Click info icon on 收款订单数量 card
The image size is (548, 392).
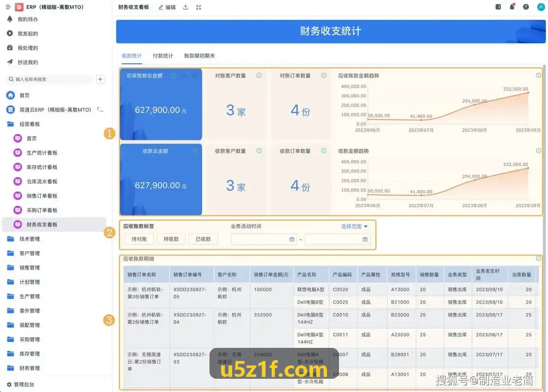click(x=324, y=151)
